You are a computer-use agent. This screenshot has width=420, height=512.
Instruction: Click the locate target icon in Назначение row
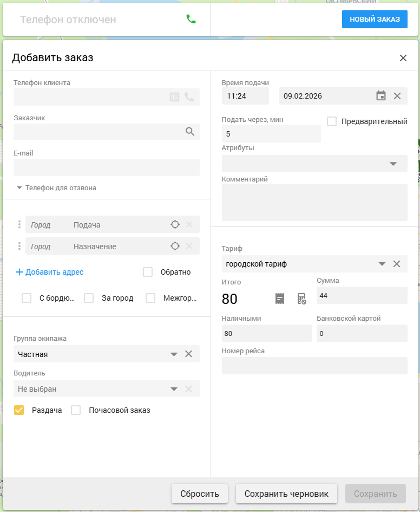pyautogui.click(x=175, y=247)
